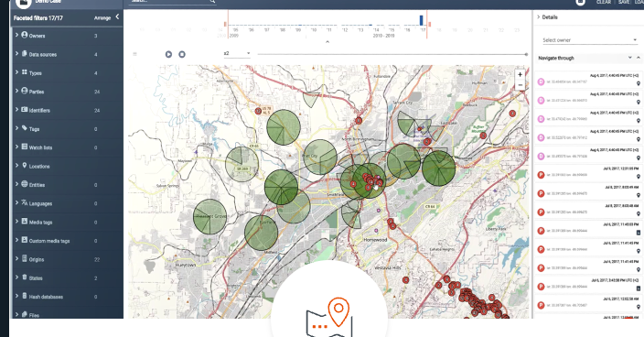
Task: Click the search magnifier icon
Action: coord(212,1)
